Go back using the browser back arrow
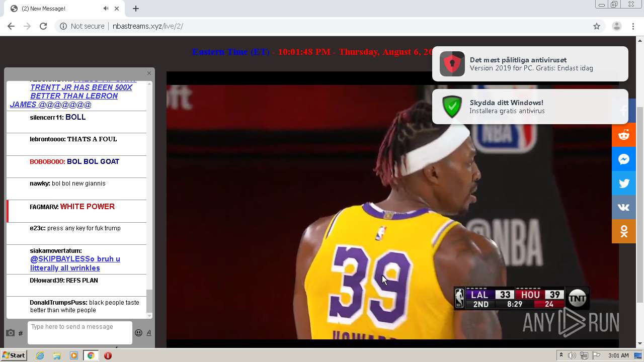644x362 pixels. 11,26
